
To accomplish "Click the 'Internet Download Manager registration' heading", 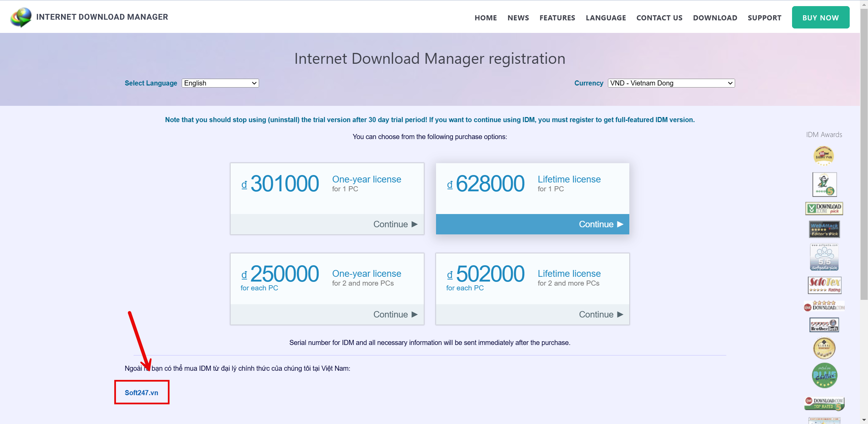I will tap(430, 59).
